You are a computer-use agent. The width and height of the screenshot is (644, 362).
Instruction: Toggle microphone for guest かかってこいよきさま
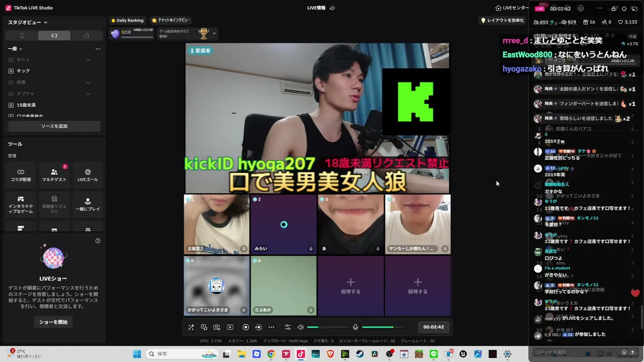[244, 310]
